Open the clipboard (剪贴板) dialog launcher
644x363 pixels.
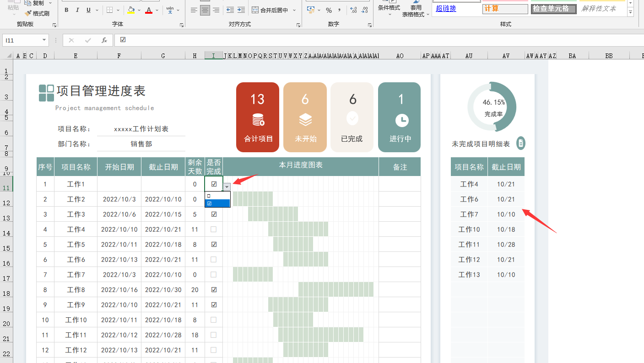[x=54, y=25]
